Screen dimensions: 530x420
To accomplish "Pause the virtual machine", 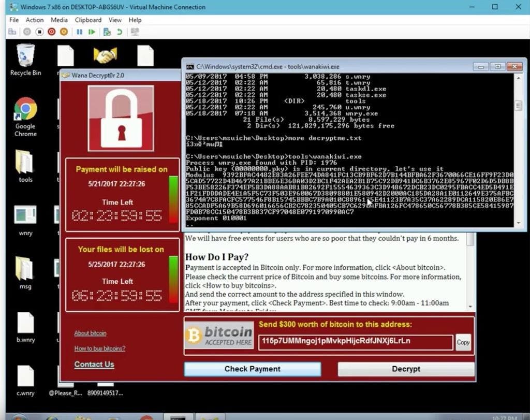I will tap(79, 32).
